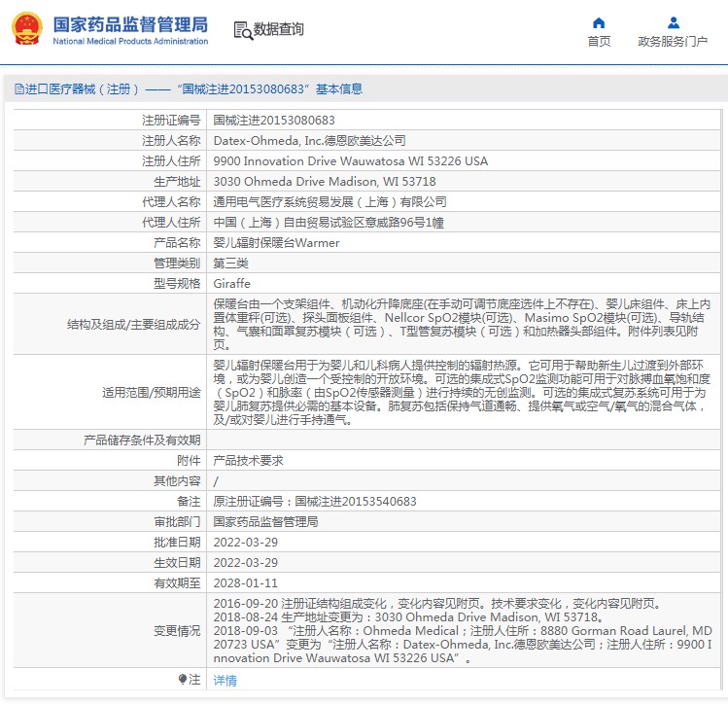Select 3030 Ohmeda Drive Madison, WI 53718 value

click(325, 182)
